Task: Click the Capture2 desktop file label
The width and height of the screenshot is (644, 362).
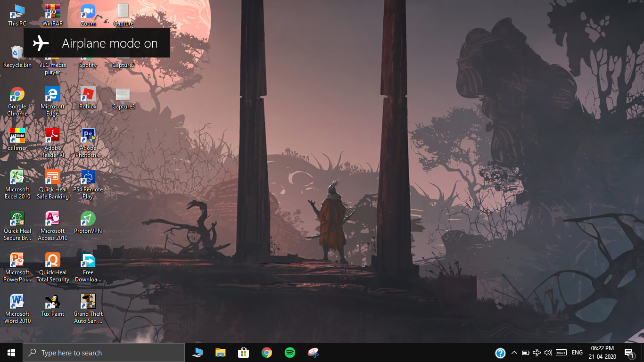Action: pos(123,65)
